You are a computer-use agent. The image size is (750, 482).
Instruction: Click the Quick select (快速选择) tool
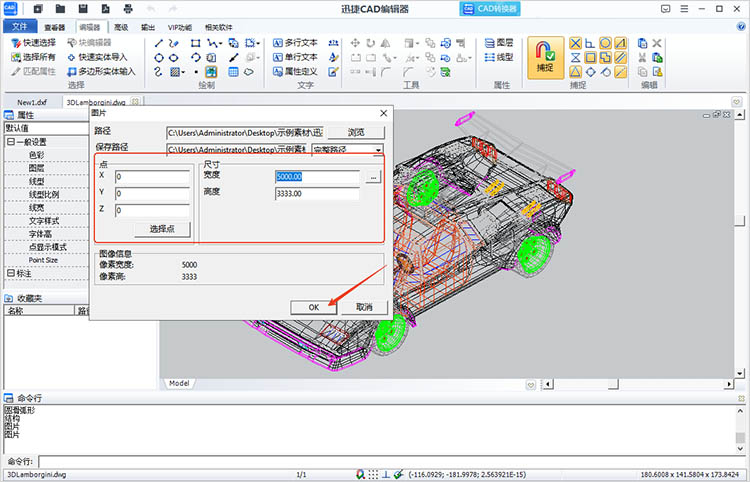33,43
